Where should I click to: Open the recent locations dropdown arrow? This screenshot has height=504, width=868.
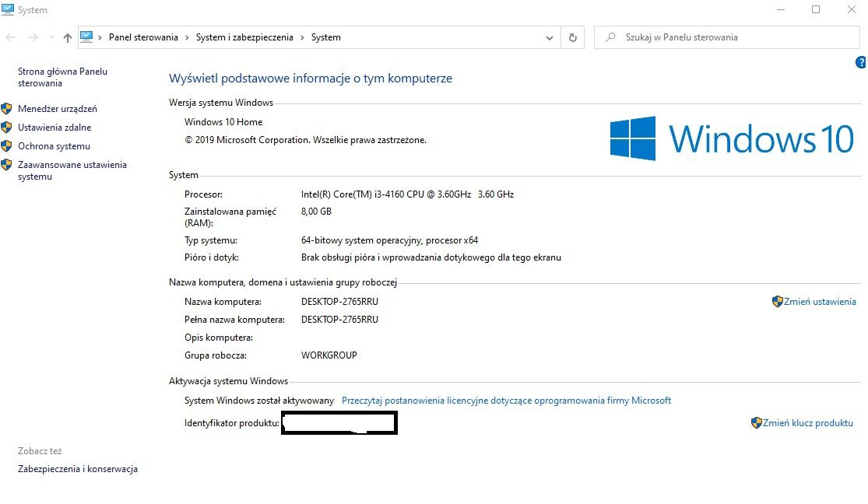[x=51, y=37]
